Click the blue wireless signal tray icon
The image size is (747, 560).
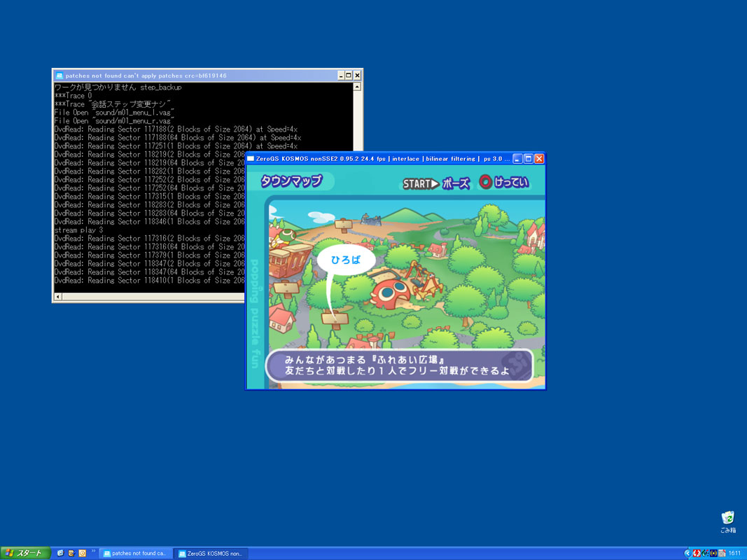tap(713, 553)
